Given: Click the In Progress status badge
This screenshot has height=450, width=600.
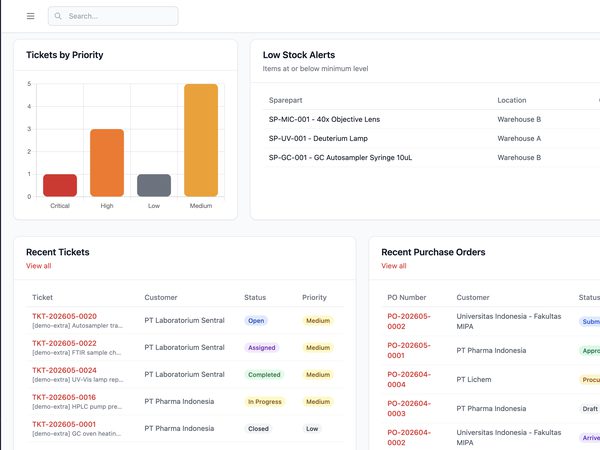Looking at the screenshot, I should [x=264, y=402].
